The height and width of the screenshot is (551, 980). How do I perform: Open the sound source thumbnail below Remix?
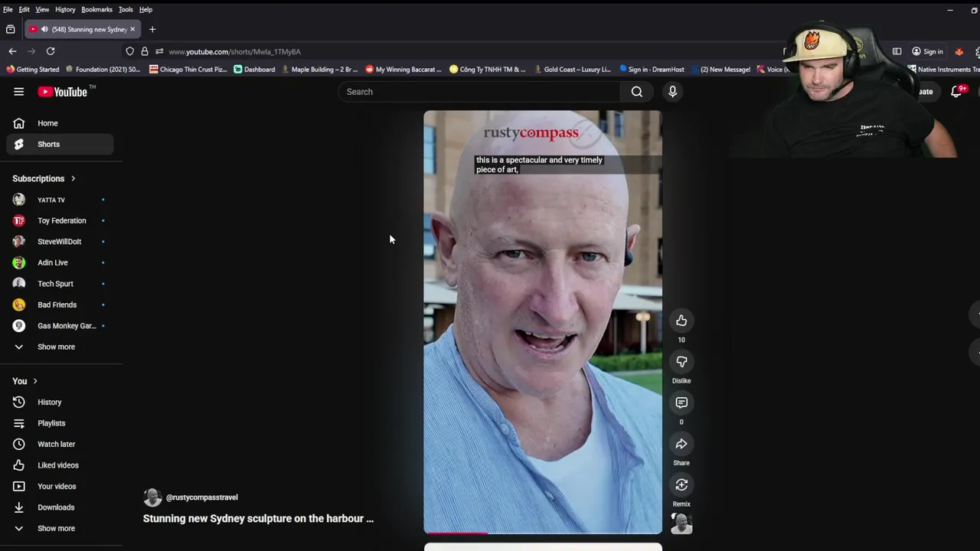point(681,523)
